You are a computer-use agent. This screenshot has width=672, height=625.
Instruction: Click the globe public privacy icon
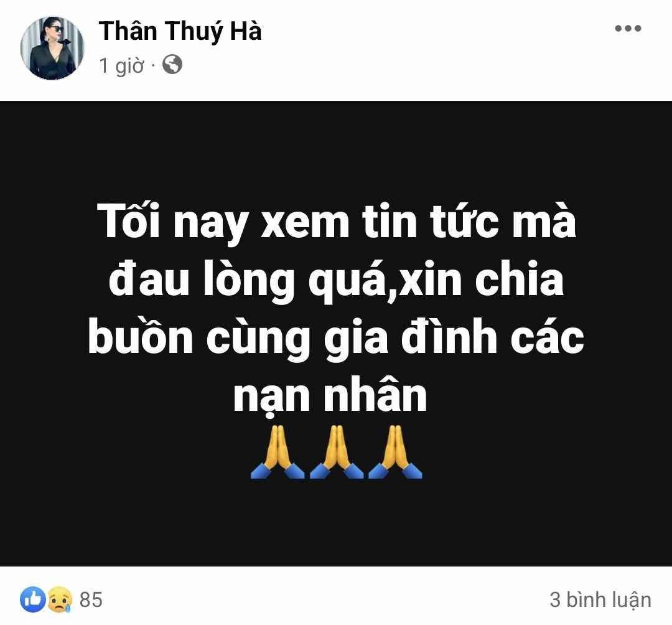(x=172, y=65)
